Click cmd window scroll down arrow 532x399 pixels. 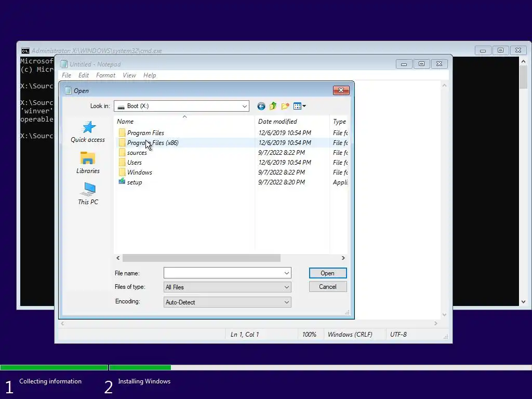pyautogui.click(x=523, y=302)
